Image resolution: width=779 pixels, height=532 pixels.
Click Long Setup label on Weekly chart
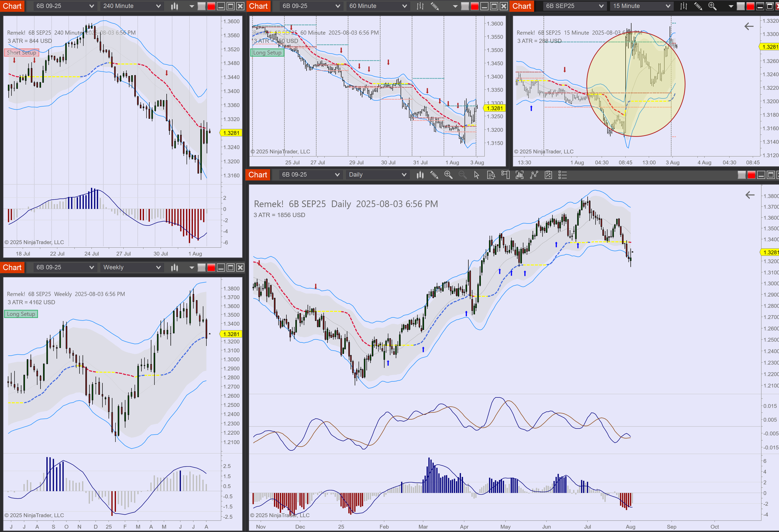21,314
